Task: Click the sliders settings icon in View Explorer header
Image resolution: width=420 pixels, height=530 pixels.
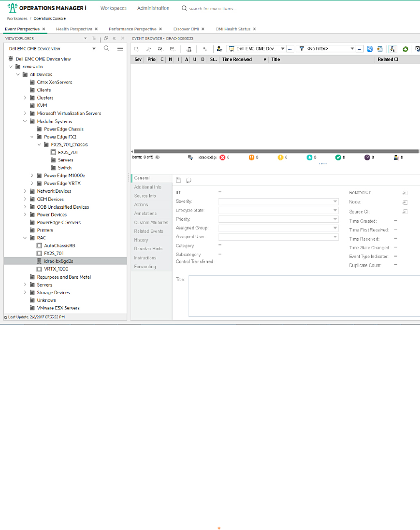Action: point(94,38)
